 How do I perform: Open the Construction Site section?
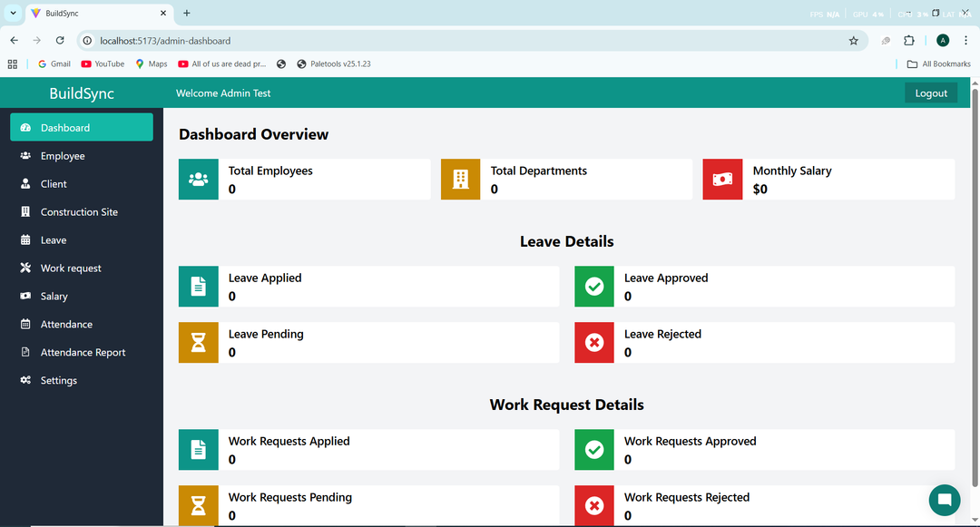[x=82, y=211]
